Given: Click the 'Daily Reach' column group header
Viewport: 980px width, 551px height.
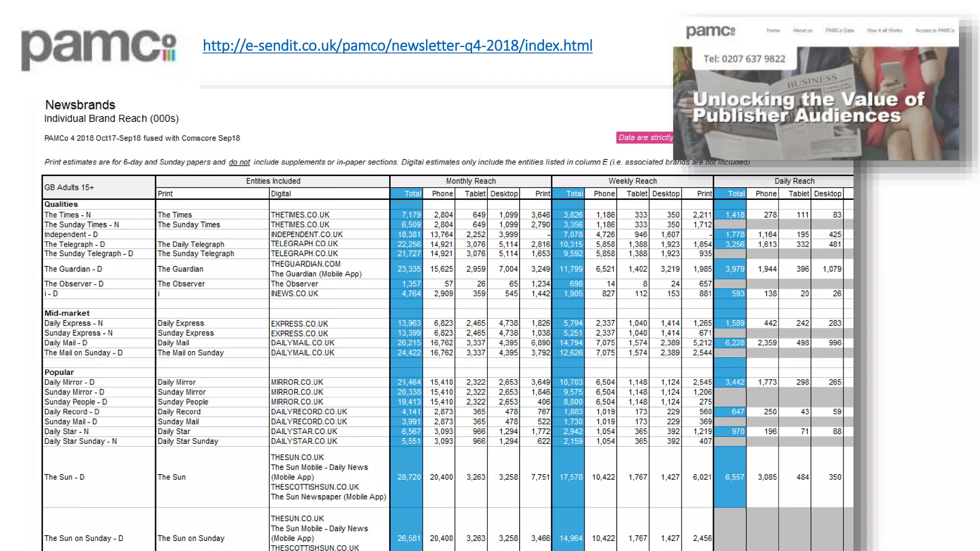Looking at the screenshot, I should 794,181.
